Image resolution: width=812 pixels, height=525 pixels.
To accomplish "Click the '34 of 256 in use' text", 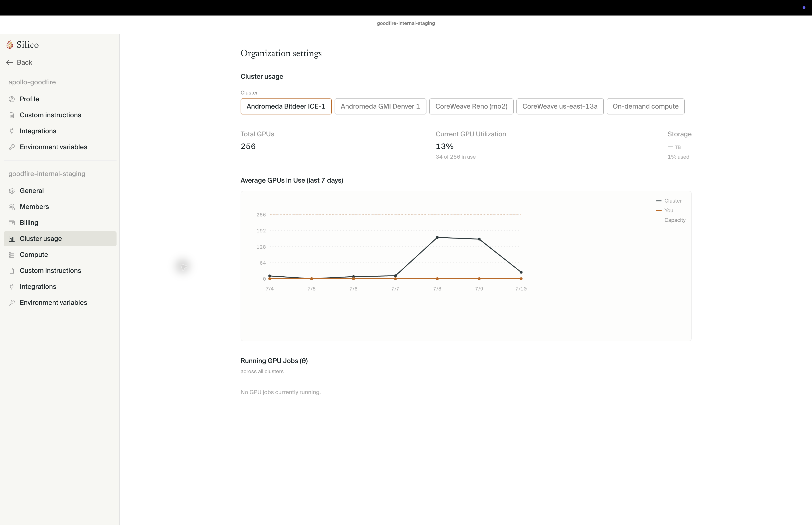I will tap(456, 157).
